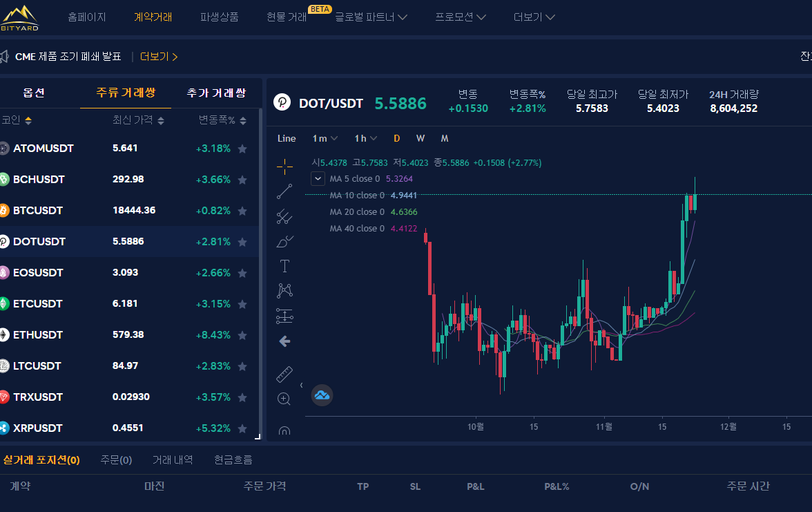Click the blue cloud chart logo button

[322, 395]
